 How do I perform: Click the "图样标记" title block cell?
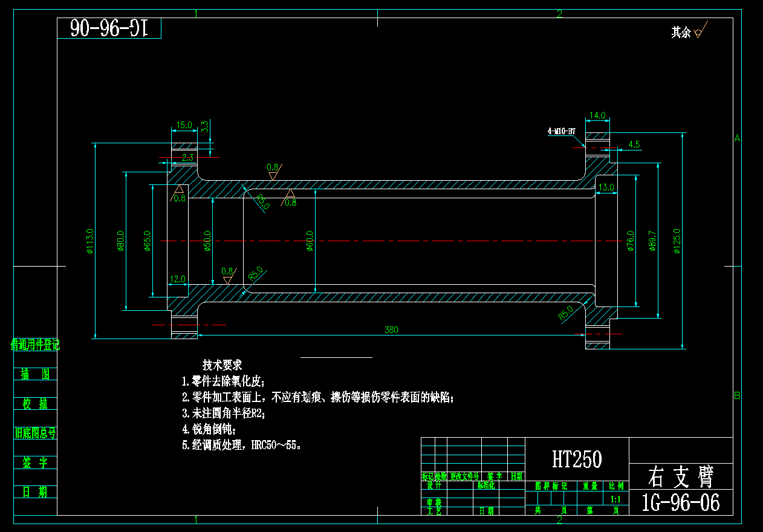[551, 485]
